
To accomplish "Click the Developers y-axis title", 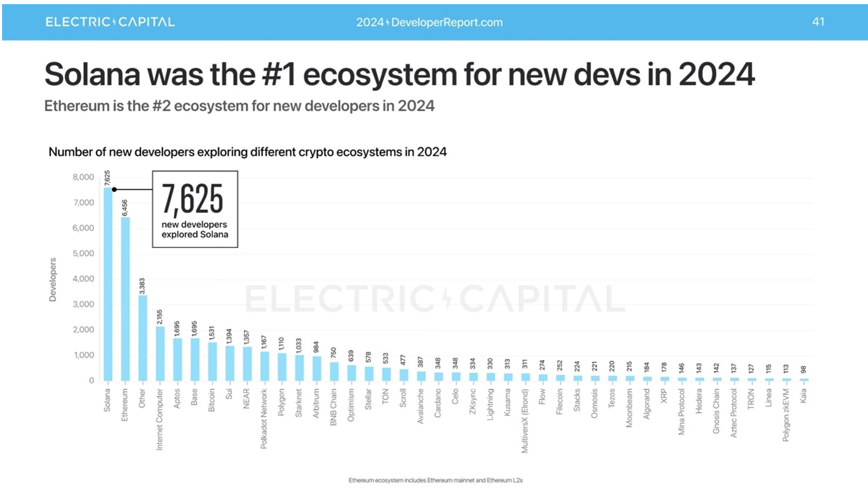I will 53,279.
